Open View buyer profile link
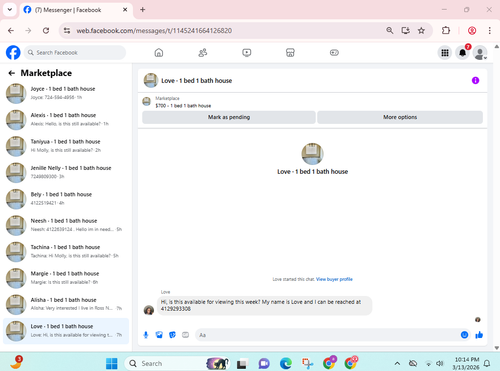 tap(334, 279)
